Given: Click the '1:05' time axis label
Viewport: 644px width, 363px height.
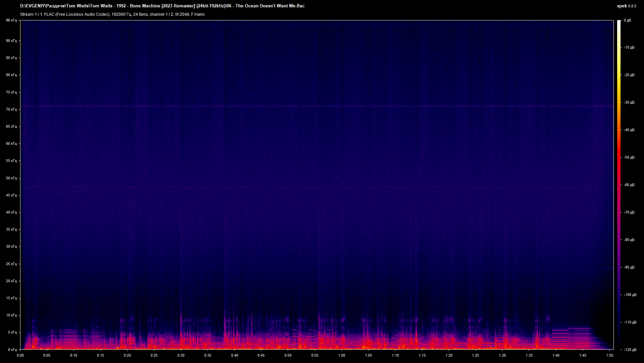Looking at the screenshot, I should point(369,356).
